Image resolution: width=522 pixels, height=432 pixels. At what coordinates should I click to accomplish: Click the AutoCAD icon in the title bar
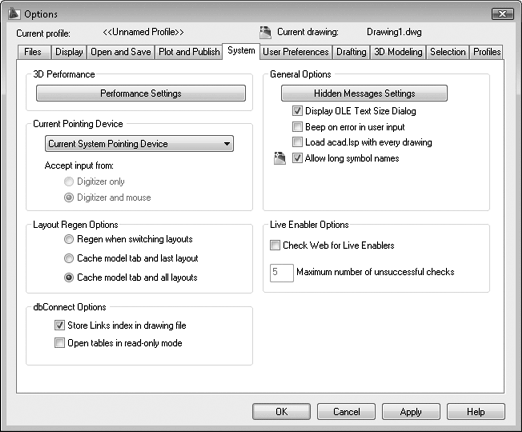tap(14, 13)
